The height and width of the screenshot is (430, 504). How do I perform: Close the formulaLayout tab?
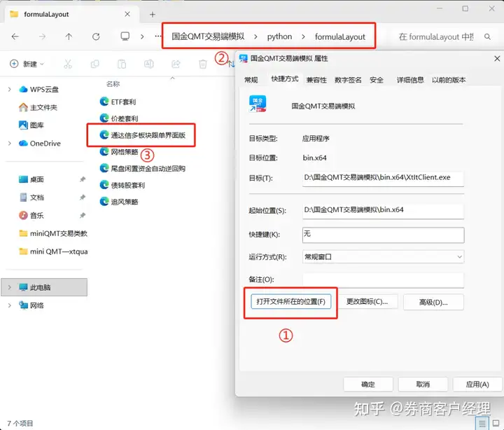pyautogui.click(x=127, y=14)
